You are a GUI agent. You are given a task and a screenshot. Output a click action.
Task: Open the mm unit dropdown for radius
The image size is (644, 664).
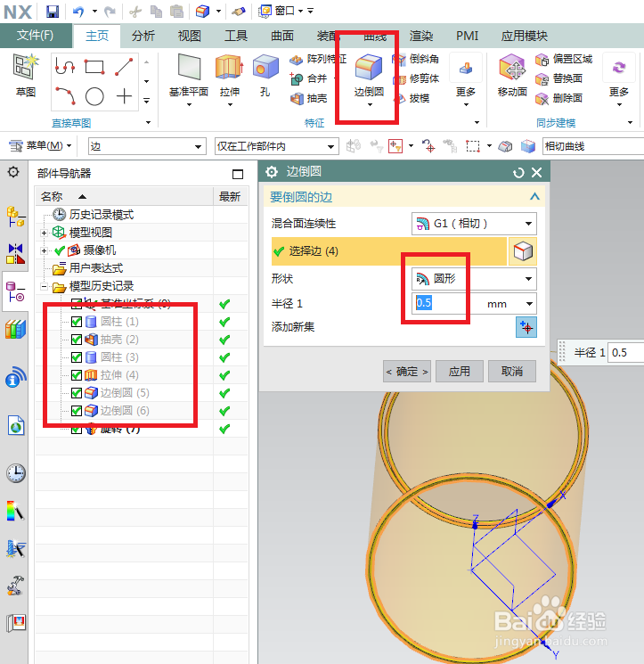click(529, 304)
